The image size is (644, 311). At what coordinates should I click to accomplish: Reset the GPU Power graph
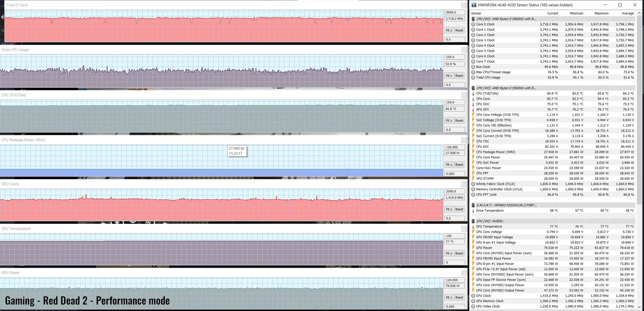pos(459,298)
